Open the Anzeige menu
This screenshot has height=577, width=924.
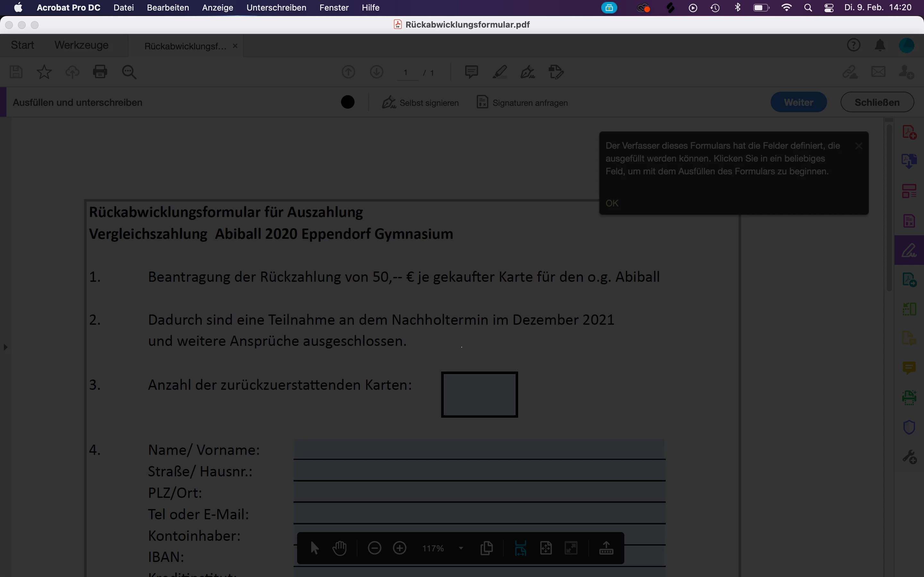[x=218, y=8]
